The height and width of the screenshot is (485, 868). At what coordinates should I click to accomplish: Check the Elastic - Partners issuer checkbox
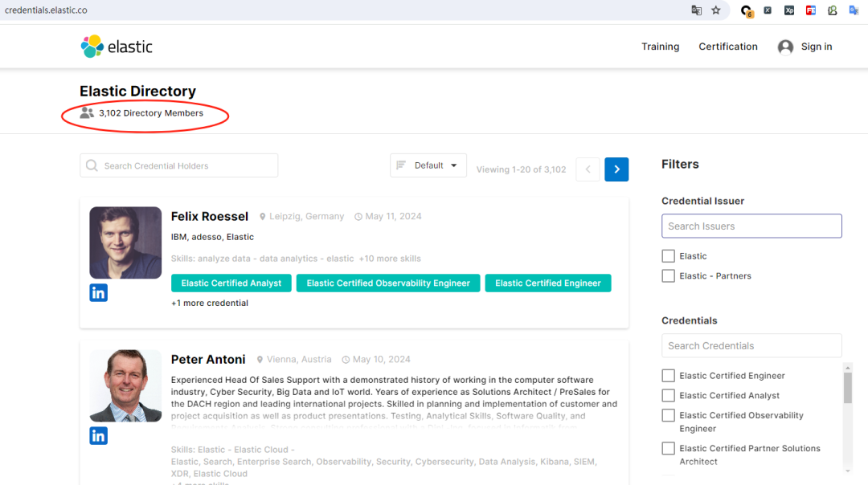click(x=668, y=276)
